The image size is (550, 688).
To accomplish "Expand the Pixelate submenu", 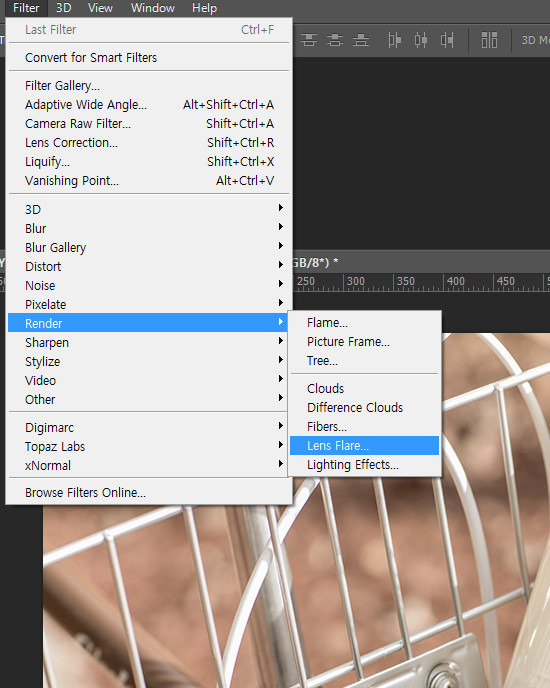I will coord(150,305).
